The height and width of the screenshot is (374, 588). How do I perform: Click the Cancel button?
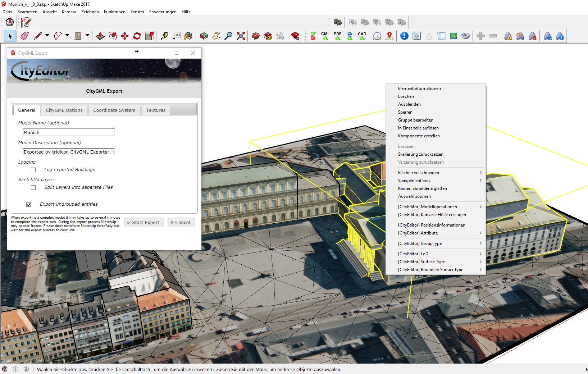[181, 223]
